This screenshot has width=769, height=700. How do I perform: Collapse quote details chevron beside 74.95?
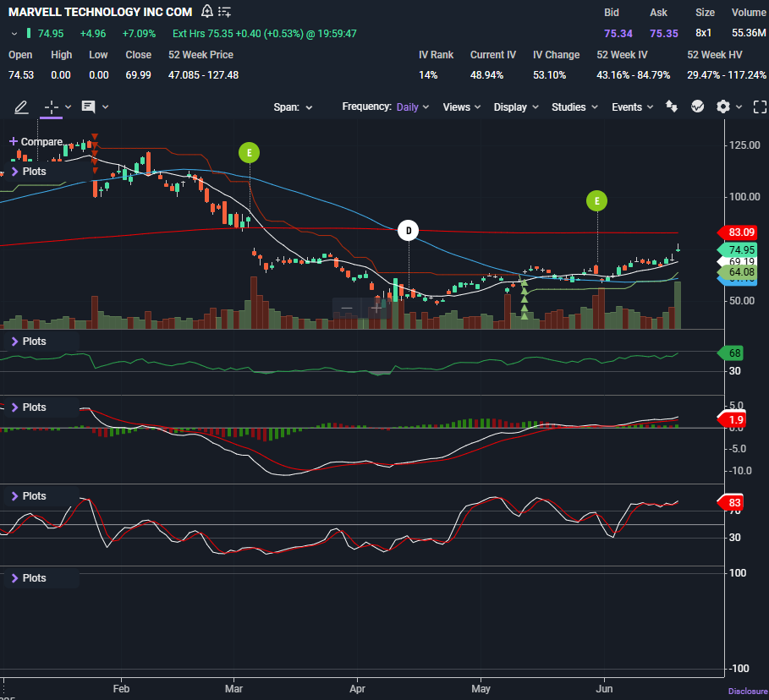[14, 34]
